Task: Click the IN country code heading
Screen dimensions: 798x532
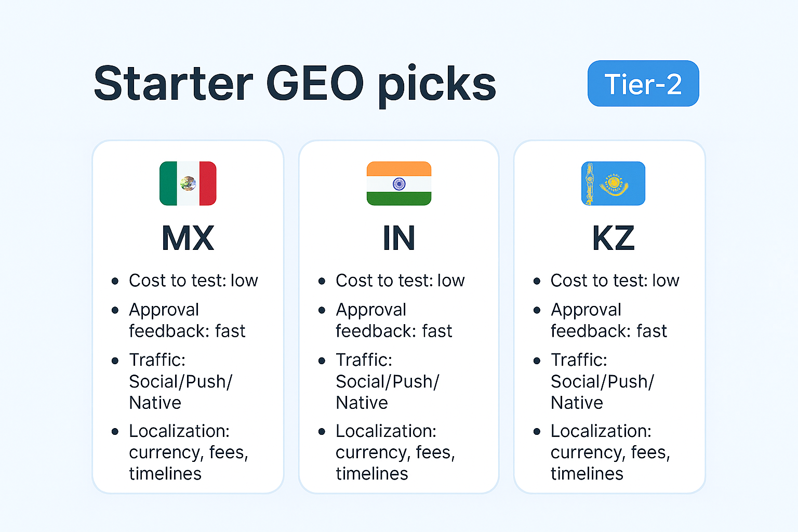Action: click(399, 238)
